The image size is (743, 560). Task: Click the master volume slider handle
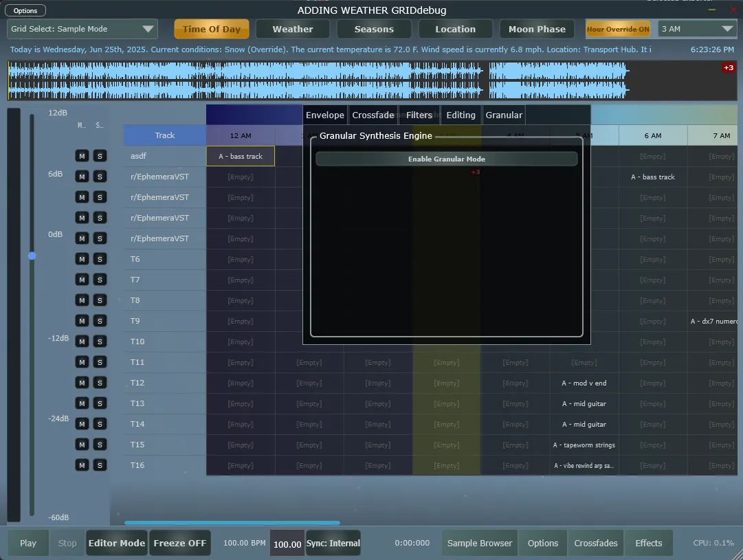tap(32, 256)
